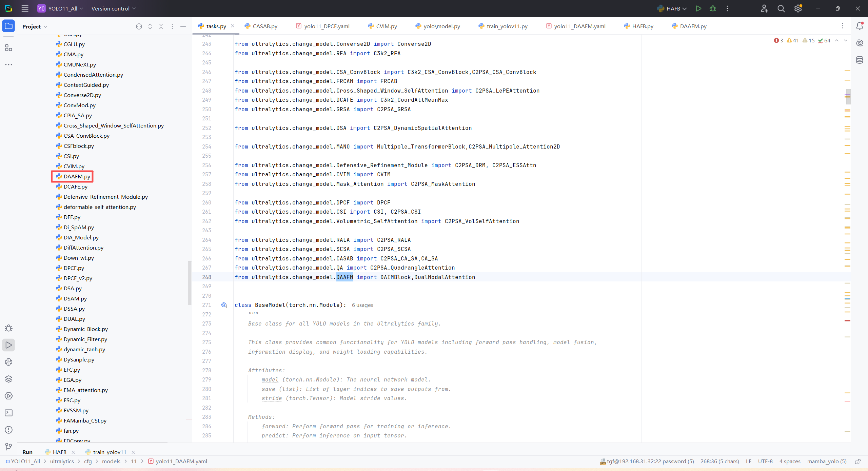Switch to the CASAB.py editor tab
The image size is (868, 471).
point(264,26)
